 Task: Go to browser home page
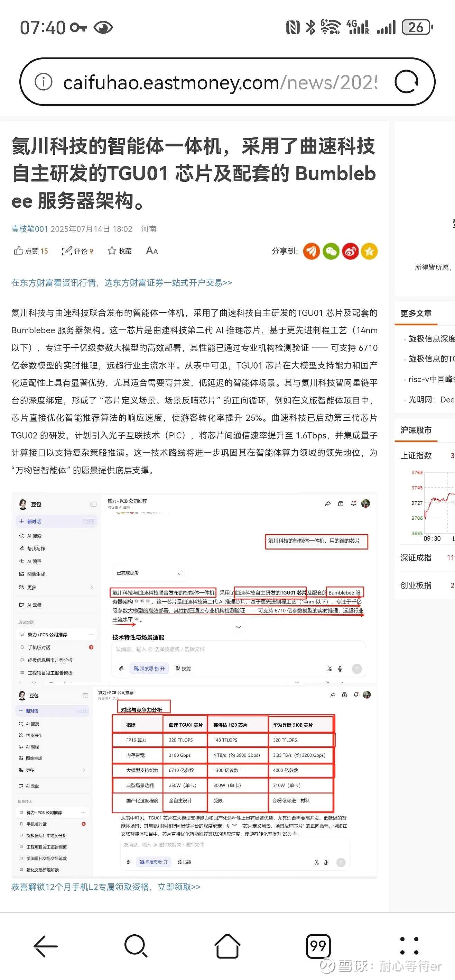tap(227, 946)
